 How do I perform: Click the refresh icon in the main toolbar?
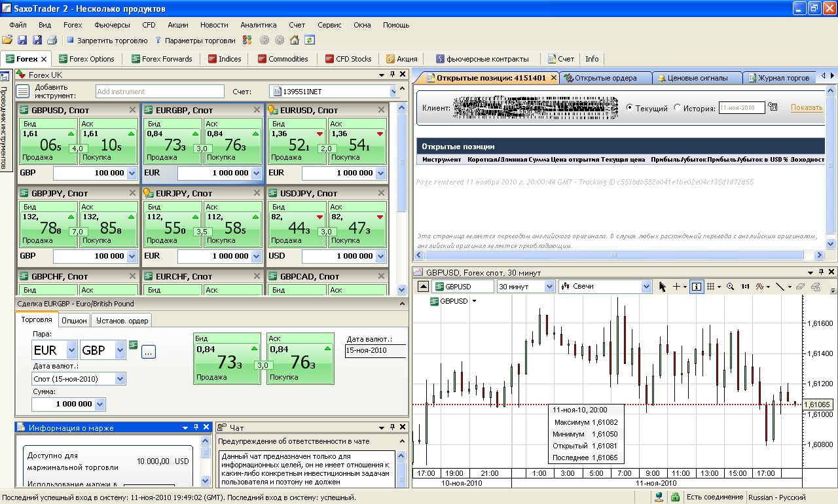click(x=309, y=40)
